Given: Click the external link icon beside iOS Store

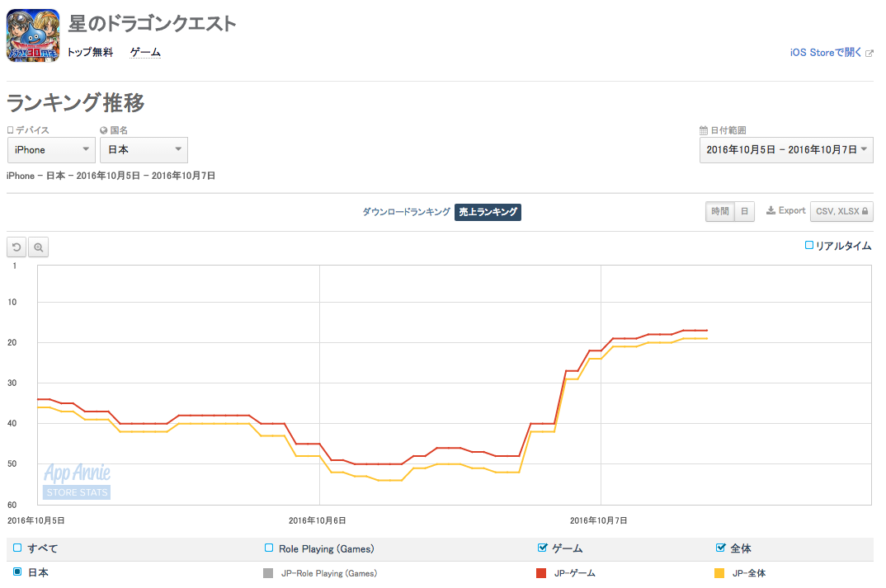Looking at the screenshot, I should pyautogui.click(x=870, y=53).
